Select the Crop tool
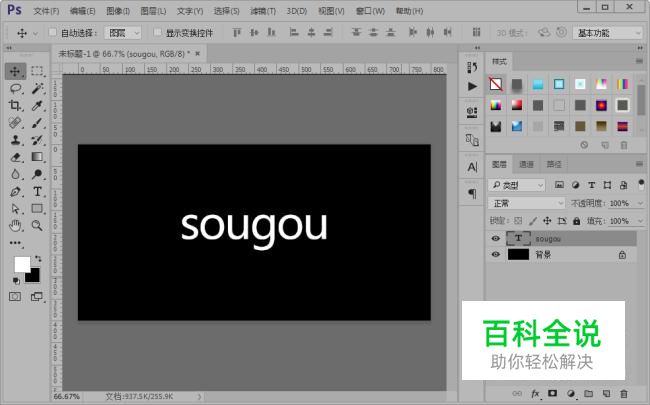This screenshot has height=405, width=650. click(x=15, y=105)
